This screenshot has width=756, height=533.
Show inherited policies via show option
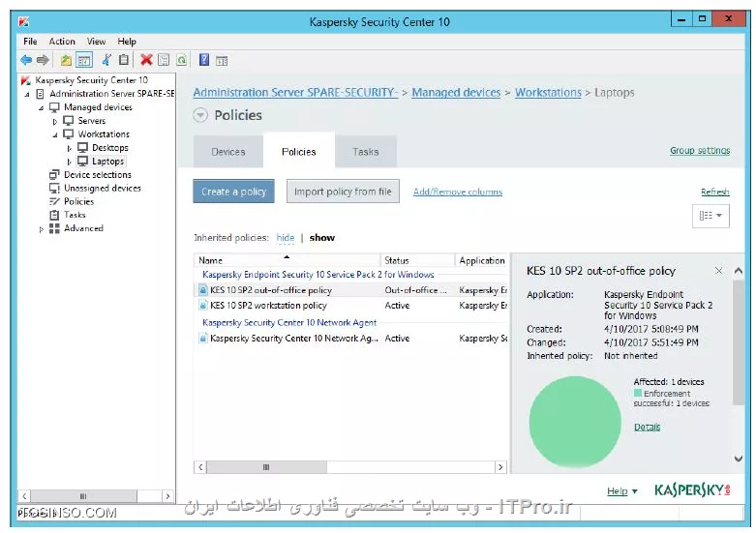click(322, 238)
